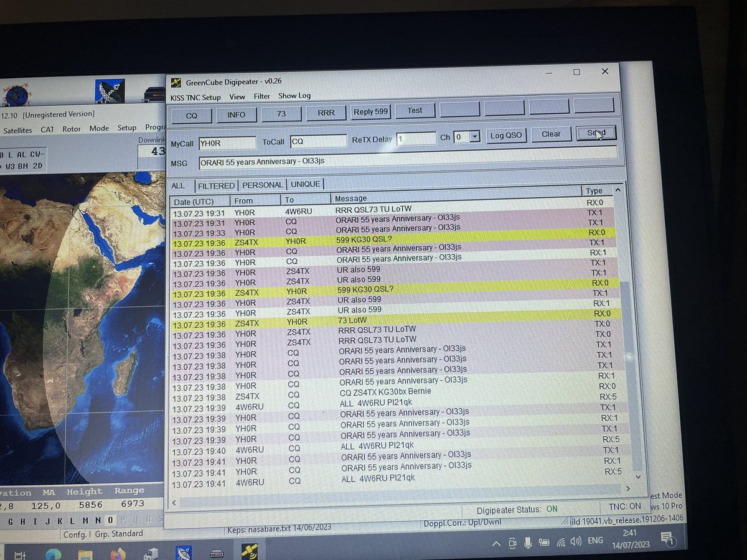Open the volume tray icon
747x560 pixels.
pyautogui.click(x=577, y=541)
